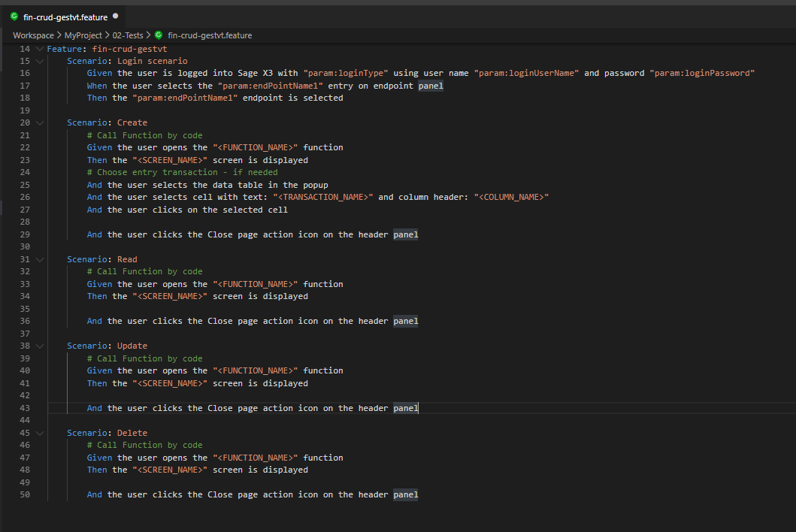This screenshot has width=796, height=532.
Task: Click the highlighted word "panel" on line 17
Action: pos(431,86)
